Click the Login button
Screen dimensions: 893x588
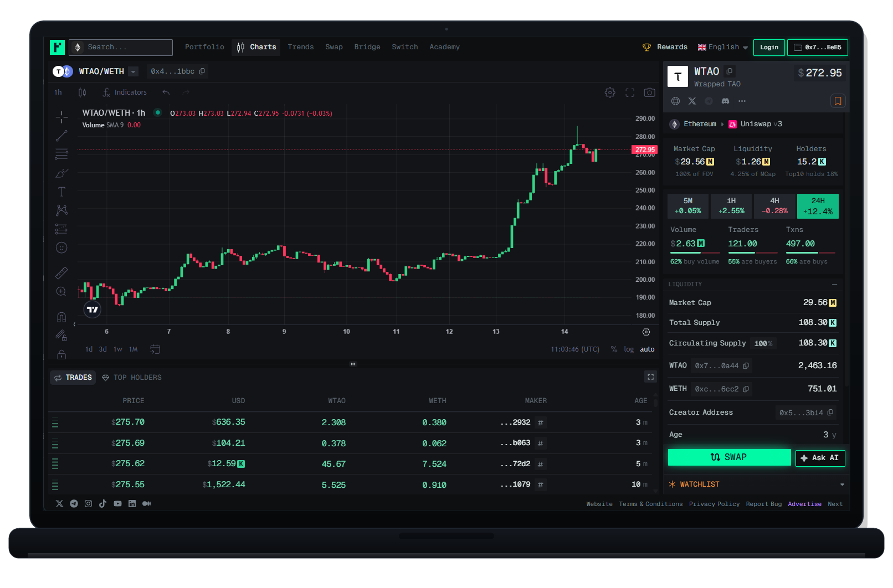pyautogui.click(x=769, y=48)
